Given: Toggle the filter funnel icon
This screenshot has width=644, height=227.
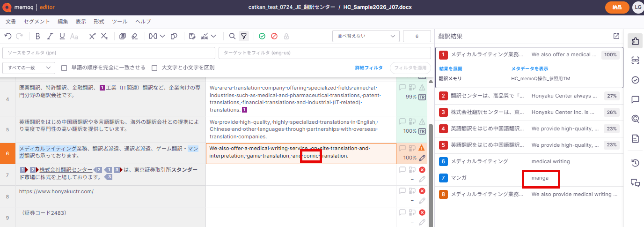Looking at the screenshot, I should (244, 36).
